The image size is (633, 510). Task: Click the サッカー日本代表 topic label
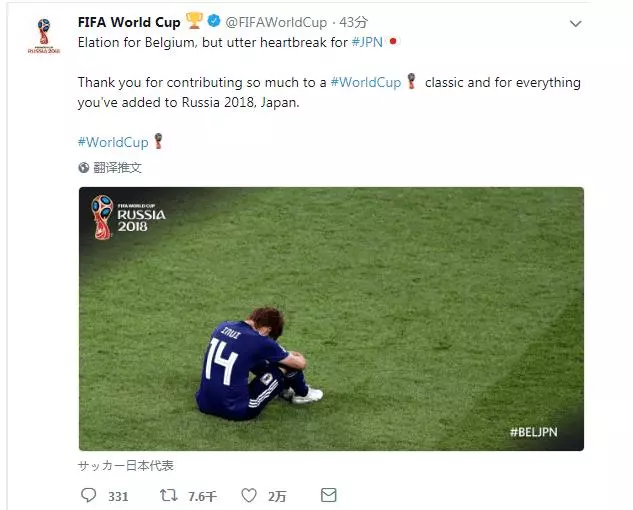(x=126, y=466)
